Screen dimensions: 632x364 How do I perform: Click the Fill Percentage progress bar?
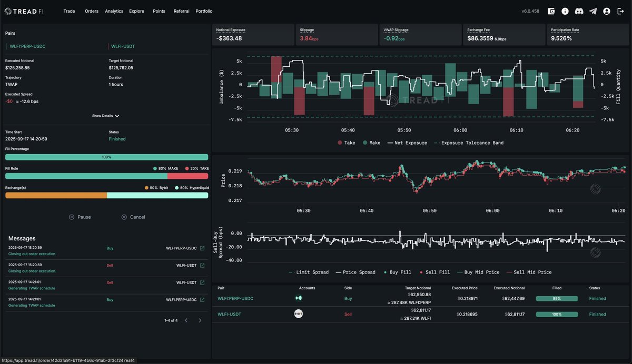[106, 157]
